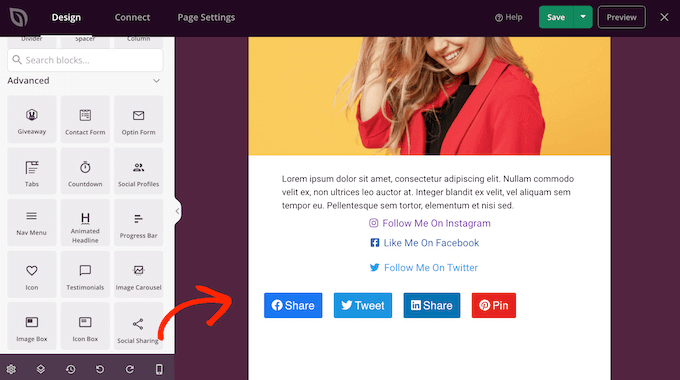The height and width of the screenshot is (380, 680).
Task: Switch to the Connect tab
Action: [132, 17]
